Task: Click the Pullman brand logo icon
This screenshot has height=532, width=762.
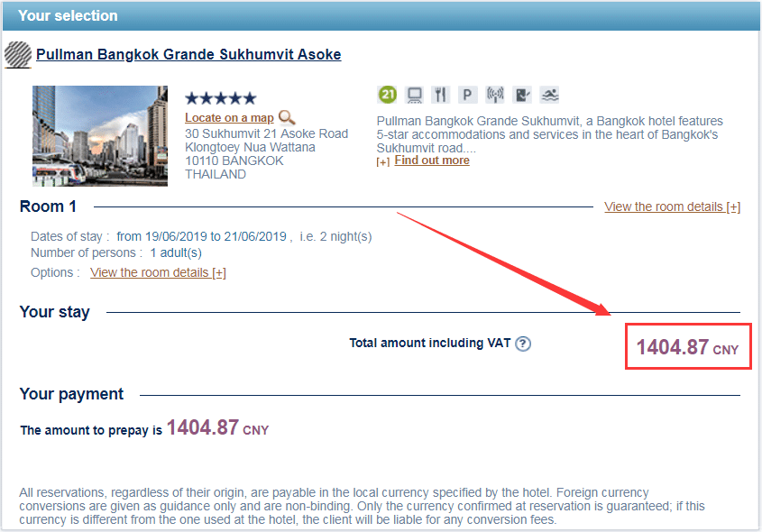Action: [x=18, y=54]
